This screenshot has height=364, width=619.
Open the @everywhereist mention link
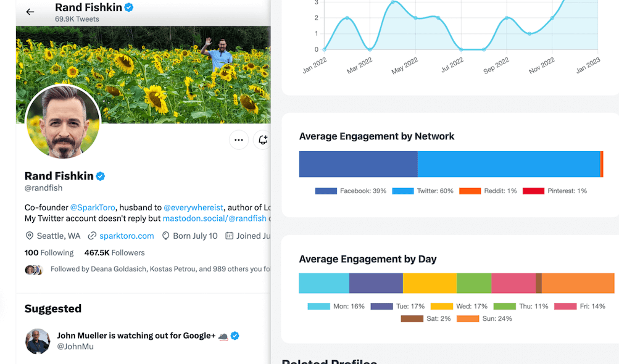[x=193, y=207]
